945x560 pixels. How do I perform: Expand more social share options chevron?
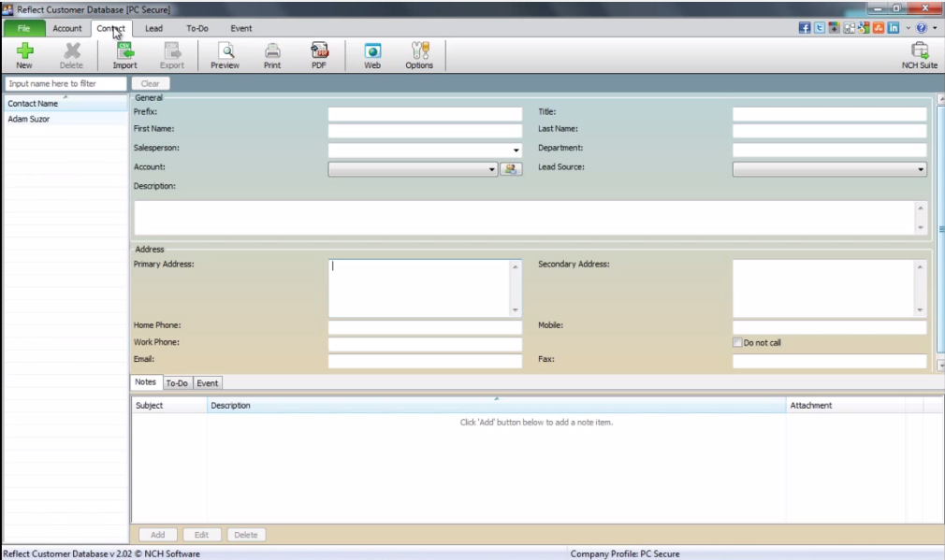pos(909,28)
